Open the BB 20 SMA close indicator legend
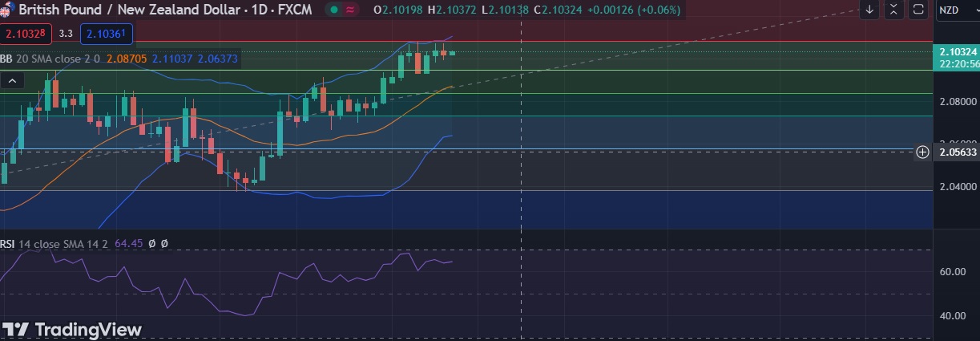Screen dimensions: 980x341 (50, 59)
